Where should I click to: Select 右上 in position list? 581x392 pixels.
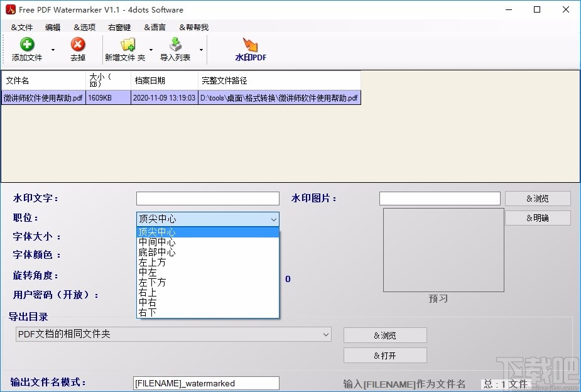pyautogui.click(x=207, y=292)
